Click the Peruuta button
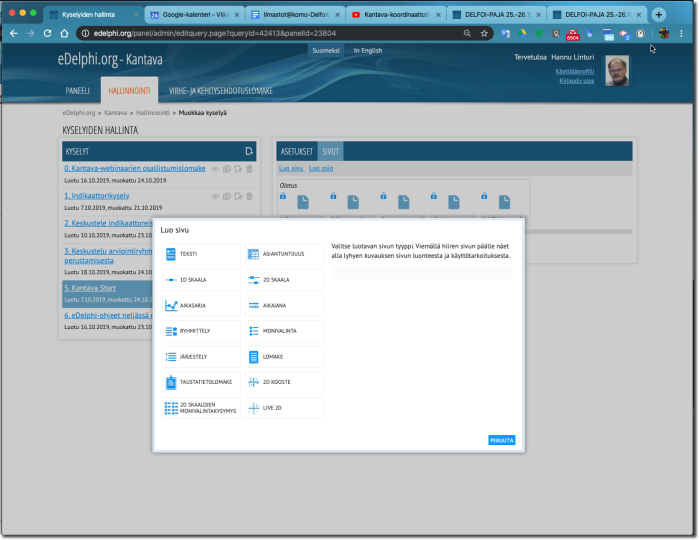Image resolution: width=699 pixels, height=540 pixels. (501, 440)
